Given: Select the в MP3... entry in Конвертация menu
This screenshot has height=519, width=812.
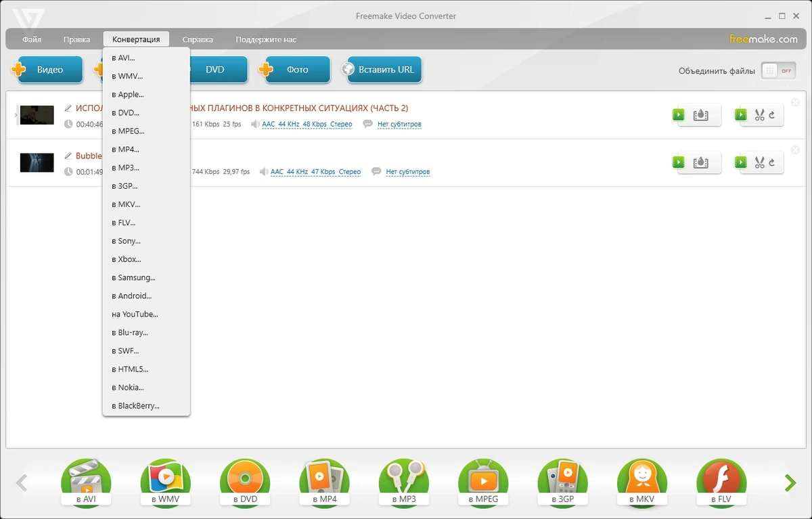Looking at the screenshot, I should point(146,168).
